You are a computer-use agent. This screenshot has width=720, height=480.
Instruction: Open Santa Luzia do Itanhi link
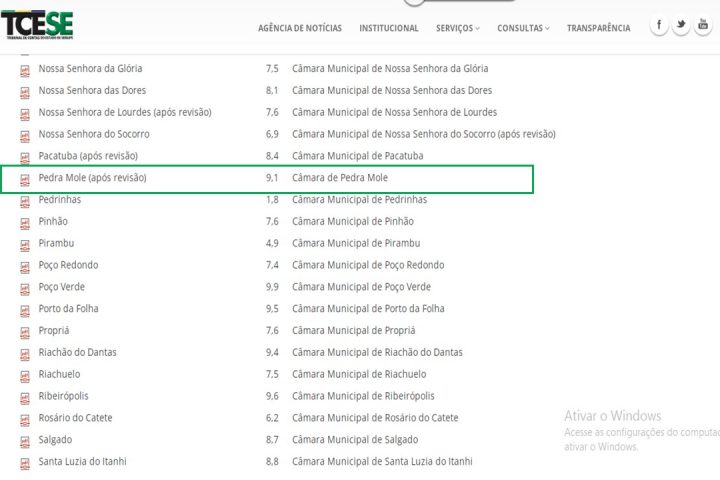[x=82, y=462]
